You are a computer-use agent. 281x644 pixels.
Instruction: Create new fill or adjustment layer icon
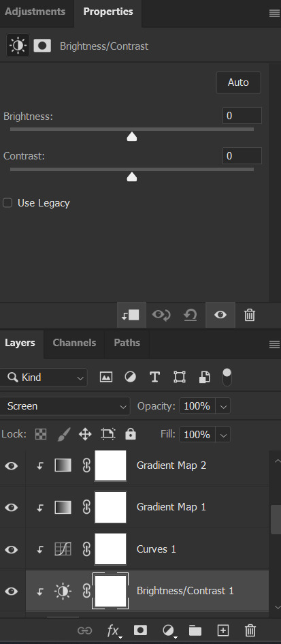[x=168, y=630]
